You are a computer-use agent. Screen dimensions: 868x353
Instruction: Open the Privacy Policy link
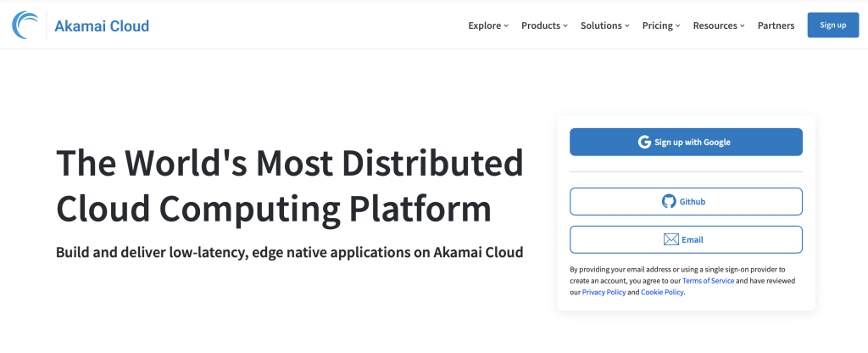pos(604,292)
